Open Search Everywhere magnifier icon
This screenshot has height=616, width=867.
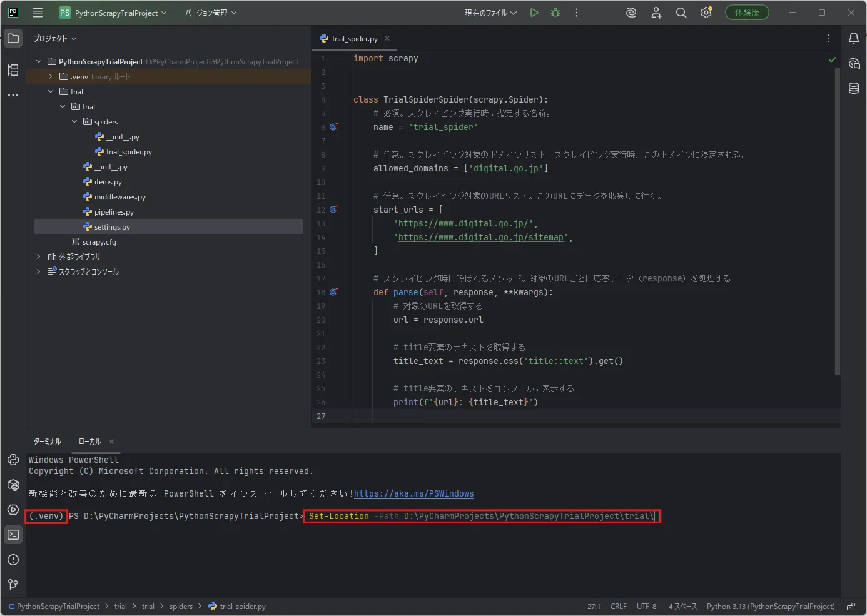[681, 13]
